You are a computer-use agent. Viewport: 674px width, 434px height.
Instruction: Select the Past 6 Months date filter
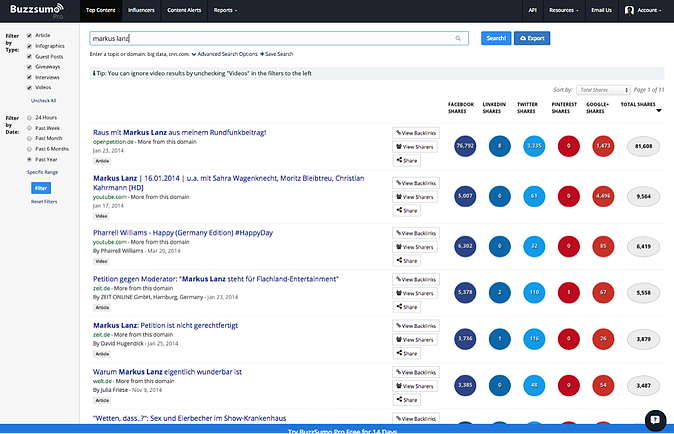pos(29,149)
